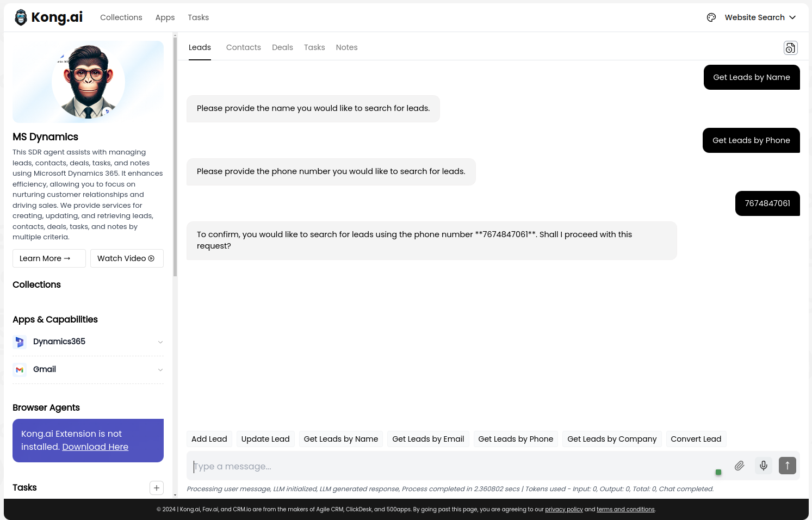The height and width of the screenshot is (520, 812).
Task: Send message with the up-arrow button
Action: pos(788,466)
